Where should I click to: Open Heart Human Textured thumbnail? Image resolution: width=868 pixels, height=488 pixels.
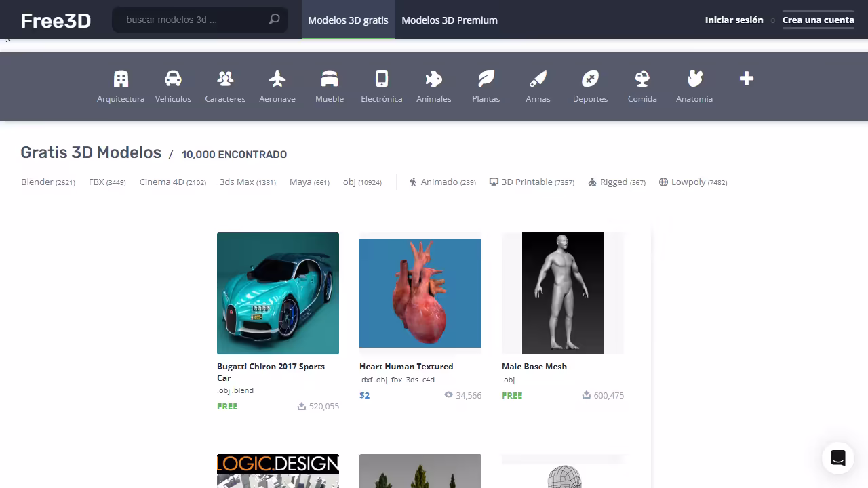[x=420, y=293]
